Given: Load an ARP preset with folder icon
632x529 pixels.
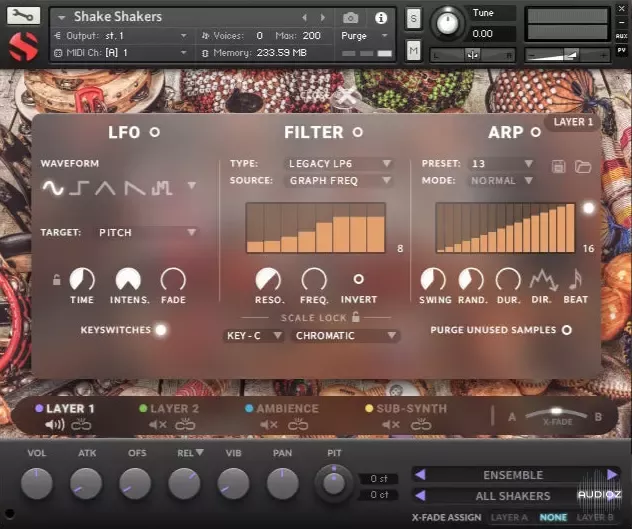Looking at the screenshot, I should click(583, 166).
